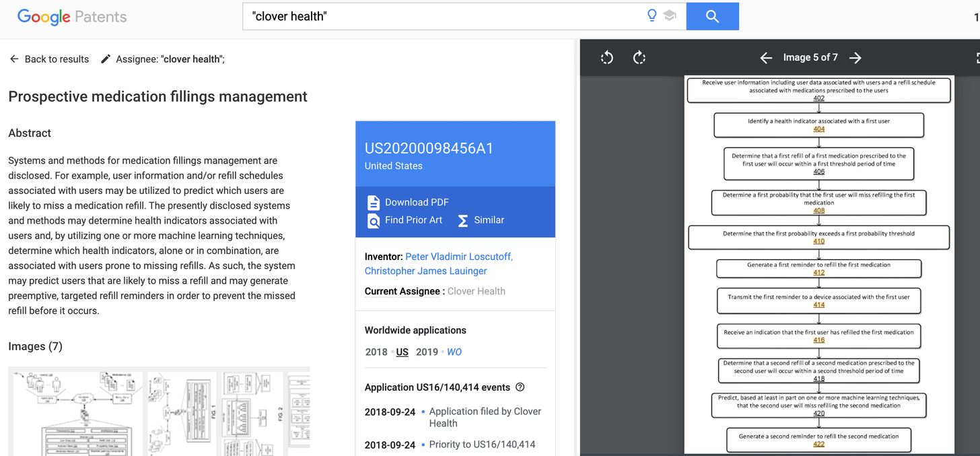Click Application filed by Clover Health event

pos(485,417)
